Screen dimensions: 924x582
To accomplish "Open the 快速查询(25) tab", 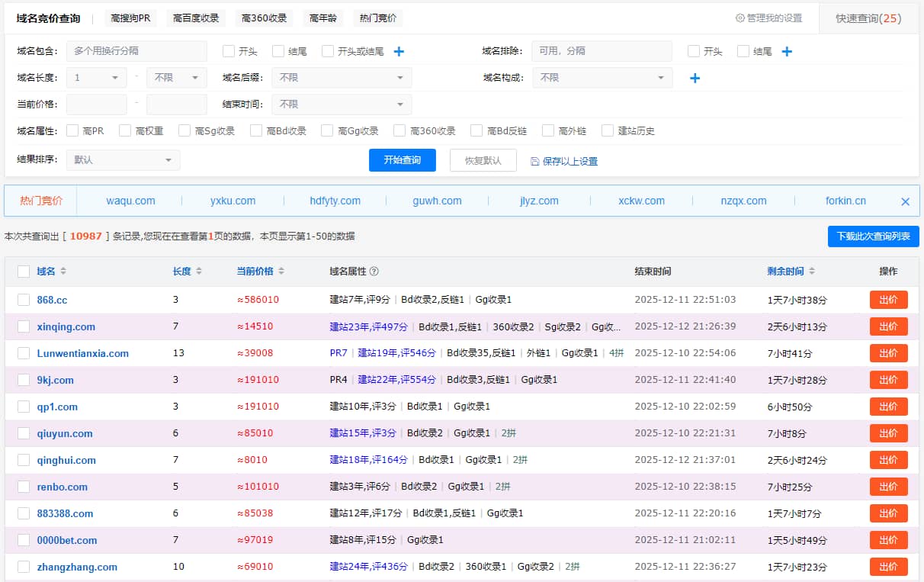I will click(868, 18).
